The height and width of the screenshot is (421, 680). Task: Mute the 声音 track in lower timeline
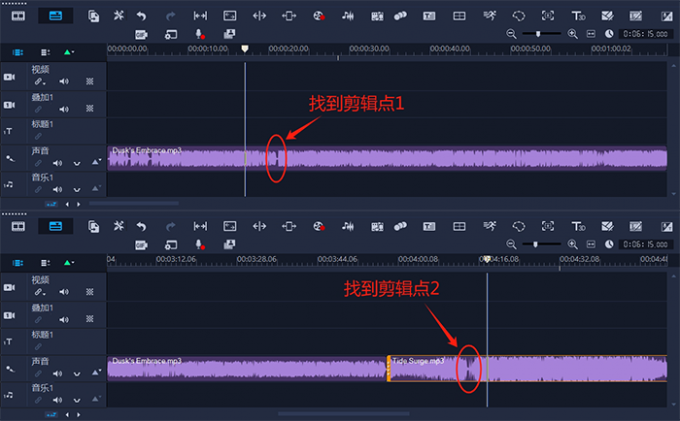[x=57, y=373]
